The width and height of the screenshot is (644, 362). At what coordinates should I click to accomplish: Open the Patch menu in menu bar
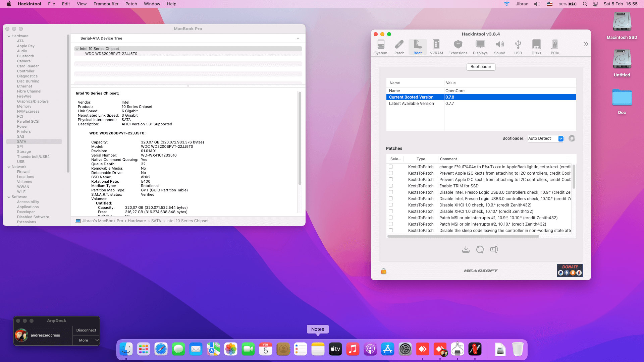click(x=131, y=4)
